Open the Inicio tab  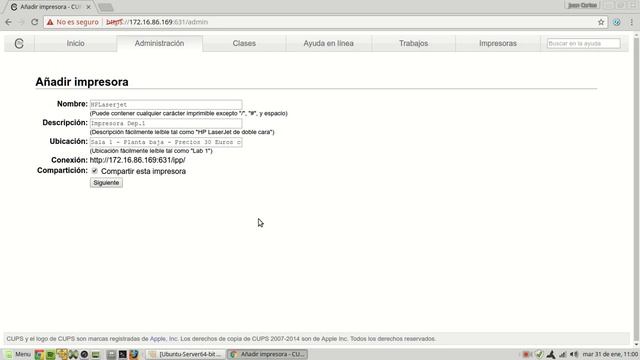(76, 43)
